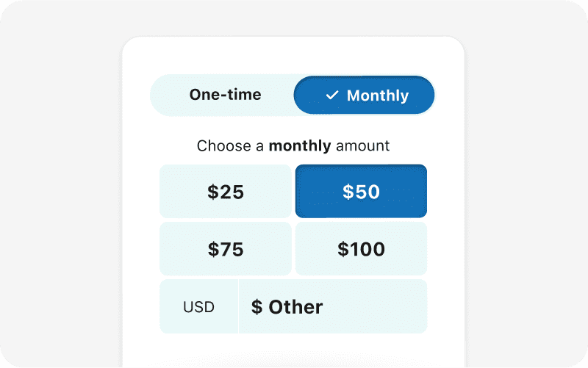Select the highlighted $50 amount
The height and width of the screenshot is (368, 588).
point(361,191)
